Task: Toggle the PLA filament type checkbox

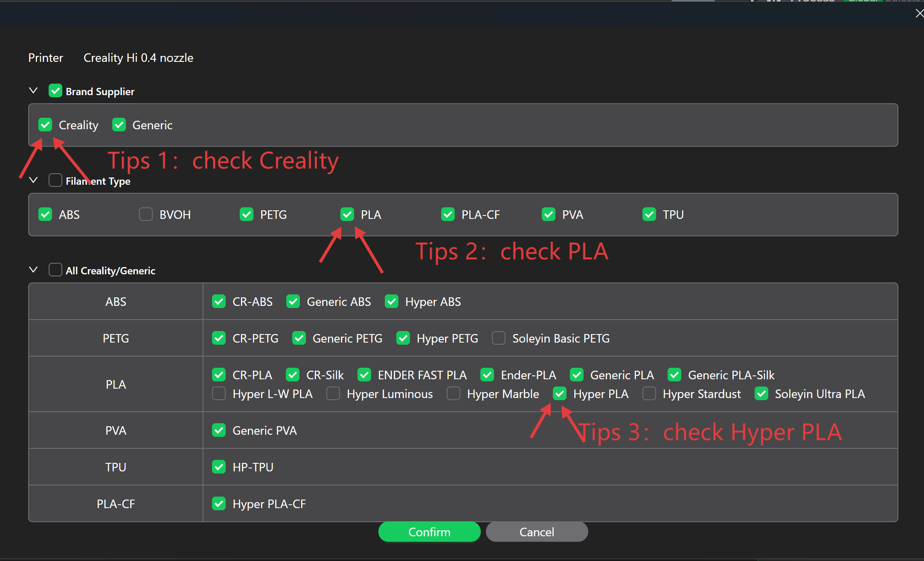Action: (347, 215)
